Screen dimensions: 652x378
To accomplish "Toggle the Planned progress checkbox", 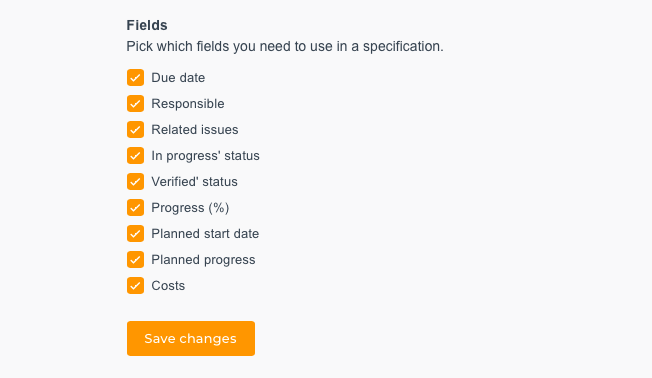I will (136, 259).
